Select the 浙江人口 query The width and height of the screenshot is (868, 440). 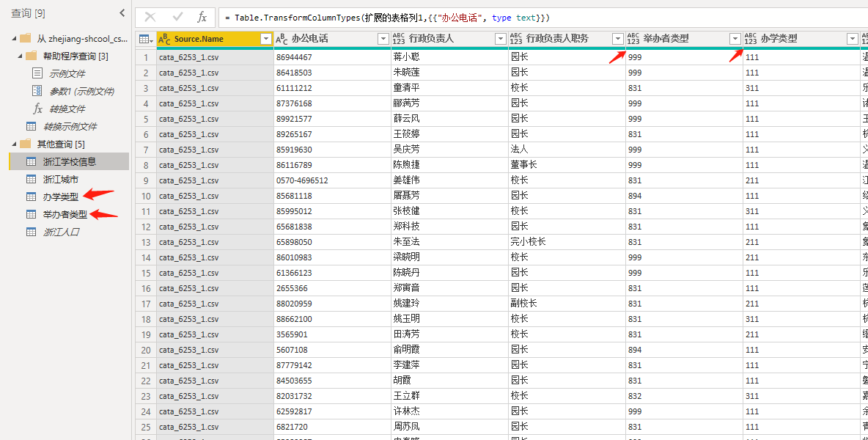click(x=61, y=232)
